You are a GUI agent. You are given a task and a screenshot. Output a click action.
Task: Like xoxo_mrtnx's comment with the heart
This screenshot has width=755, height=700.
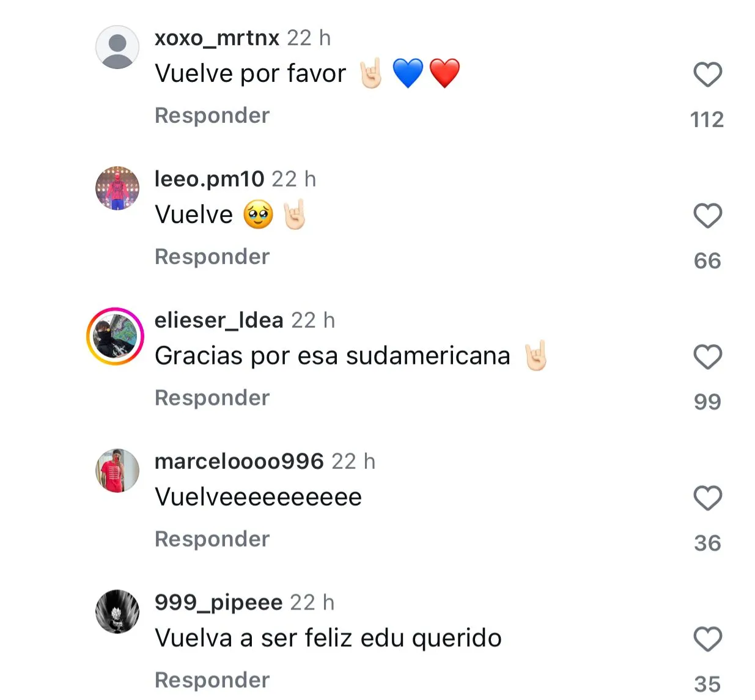pyautogui.click(x=707, y=75)
